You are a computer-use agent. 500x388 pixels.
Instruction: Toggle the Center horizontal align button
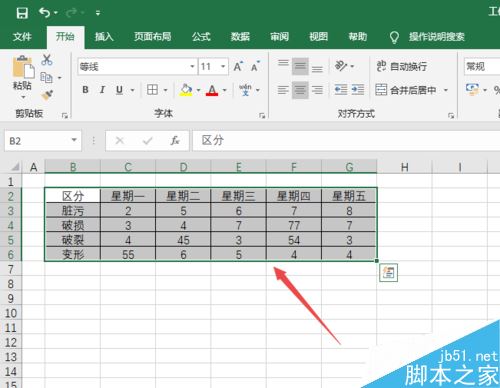(300, 90)
